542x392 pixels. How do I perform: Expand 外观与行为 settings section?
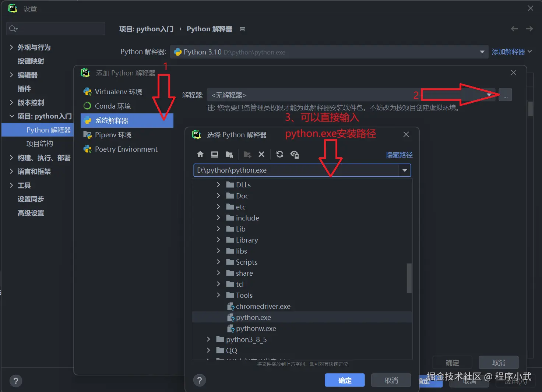click(11, 47)
